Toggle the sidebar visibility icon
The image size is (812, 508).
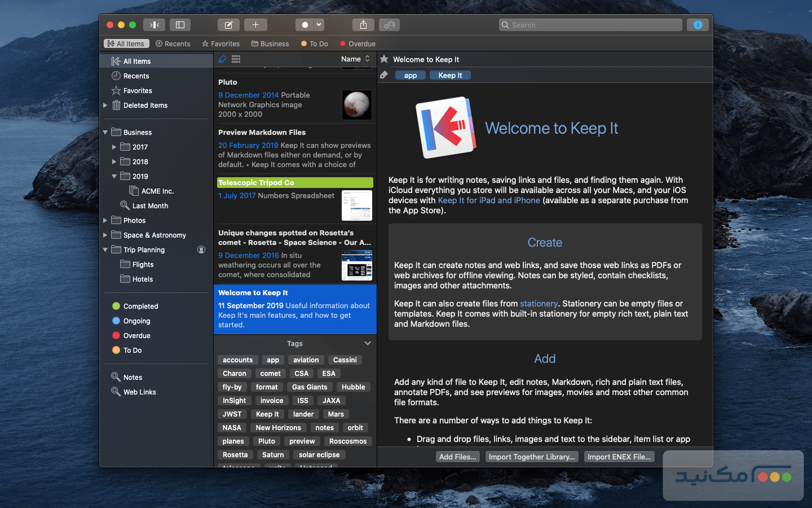tap(180, 25)
